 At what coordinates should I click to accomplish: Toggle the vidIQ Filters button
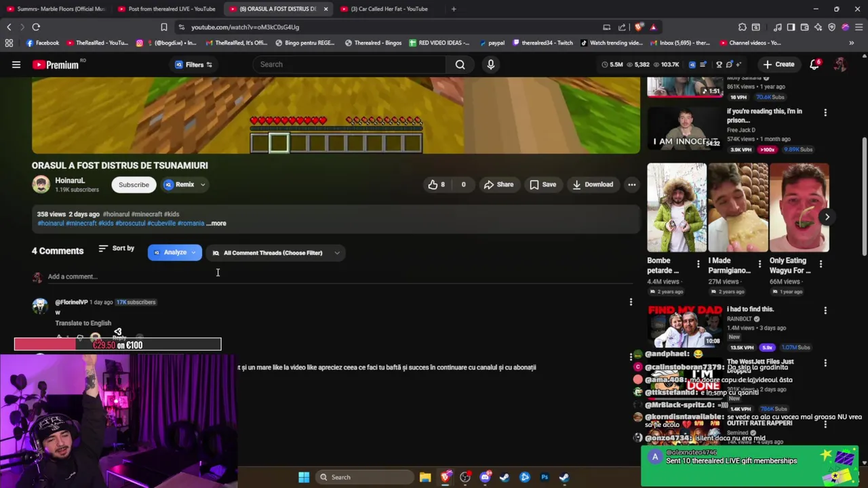click(194, 64)
